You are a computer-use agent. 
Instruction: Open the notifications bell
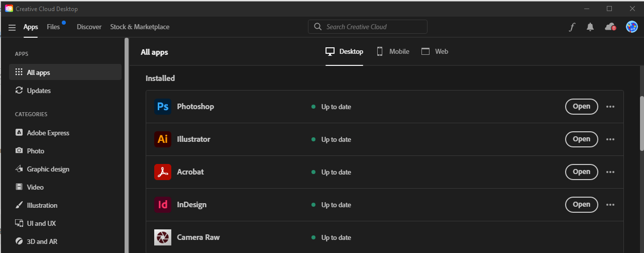coord(590,27)
